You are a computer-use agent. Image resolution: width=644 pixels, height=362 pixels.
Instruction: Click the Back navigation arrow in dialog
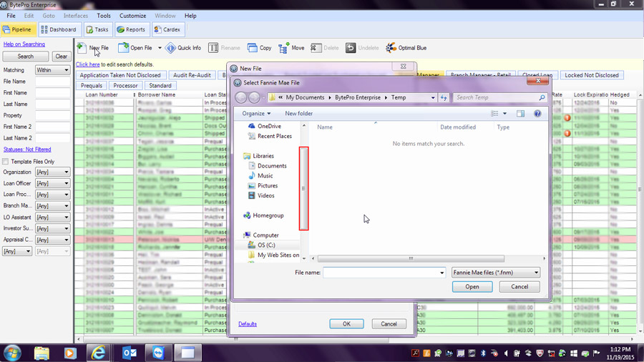coord(241,97)
